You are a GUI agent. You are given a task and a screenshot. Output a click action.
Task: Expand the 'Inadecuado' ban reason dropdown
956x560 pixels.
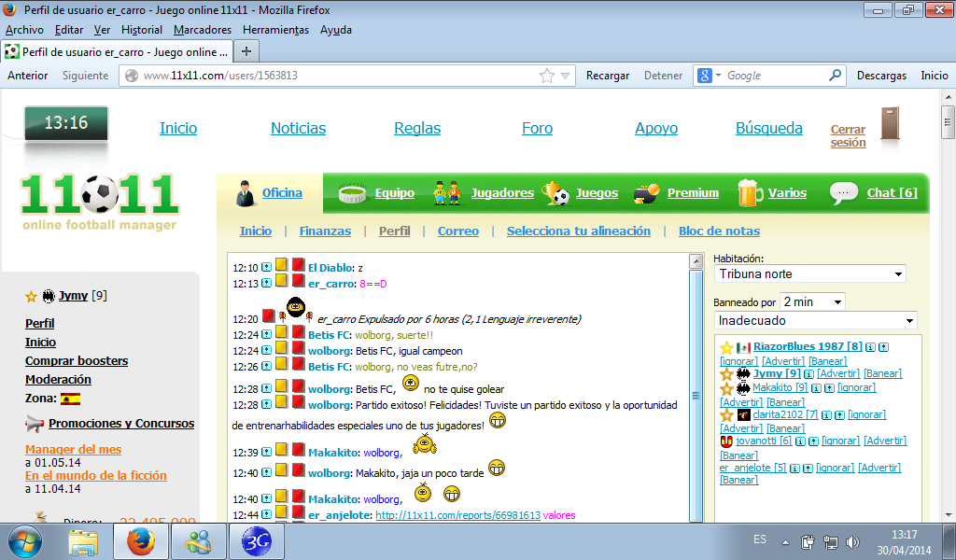(x=814, y=321)
